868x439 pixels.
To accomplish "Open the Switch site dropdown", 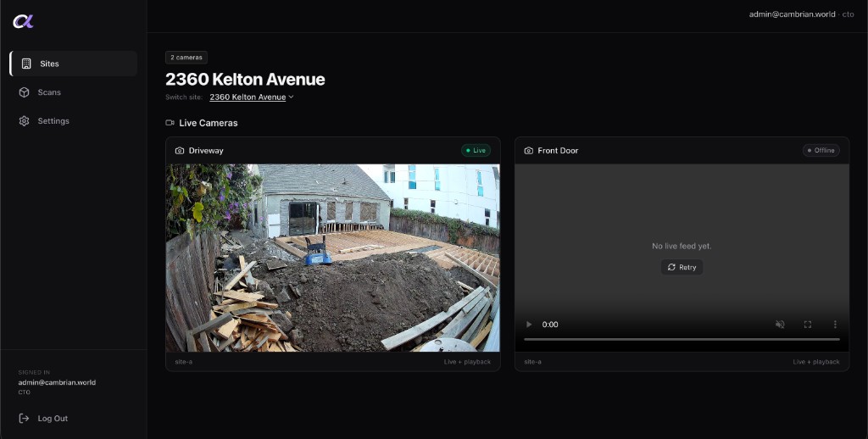I will click(x=251, y=97).
